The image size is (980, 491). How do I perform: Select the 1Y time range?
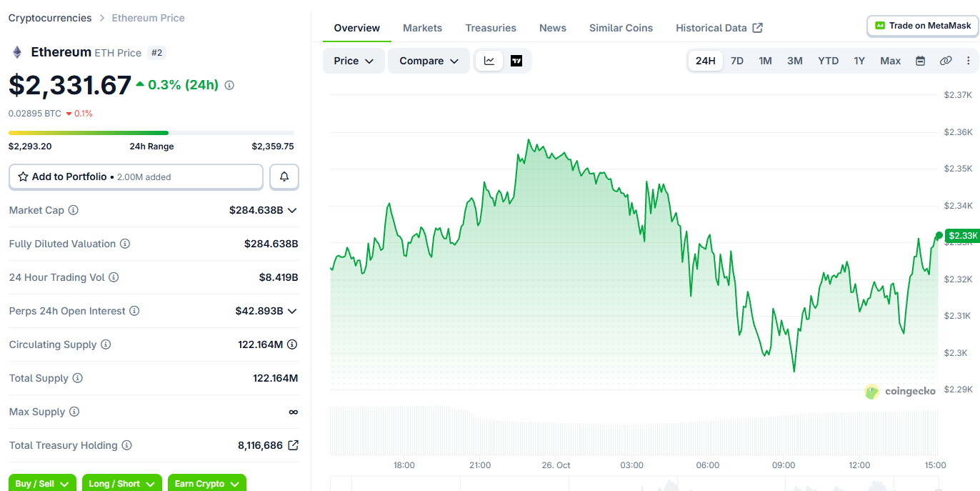pos(859,61)
